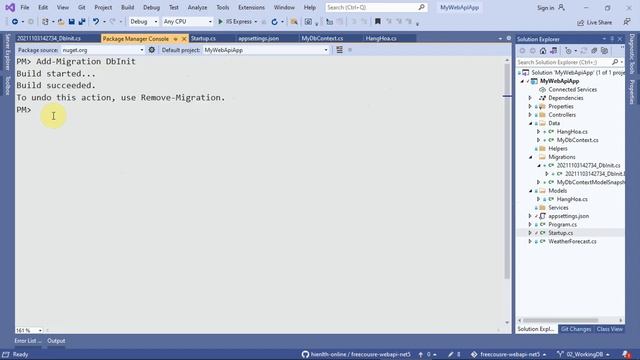The width and height of the screenshot is (640, 360).
Task: Click the Home icon in Solution Explorer
Action: 543,51
